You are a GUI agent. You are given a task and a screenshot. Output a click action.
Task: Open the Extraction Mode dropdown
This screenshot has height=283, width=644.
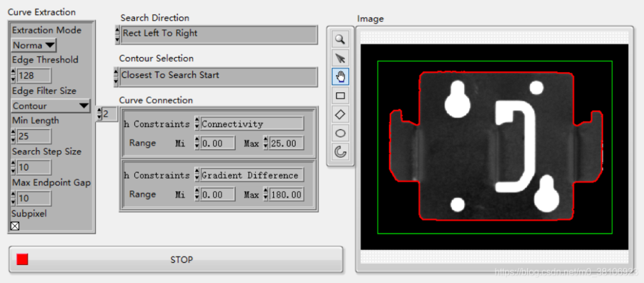tap(33, 45)
